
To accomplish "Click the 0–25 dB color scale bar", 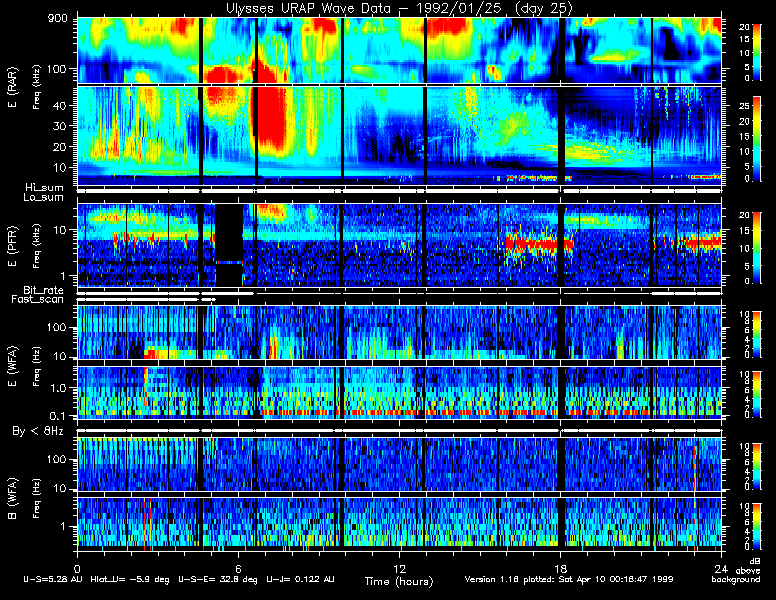I will 757,139.
